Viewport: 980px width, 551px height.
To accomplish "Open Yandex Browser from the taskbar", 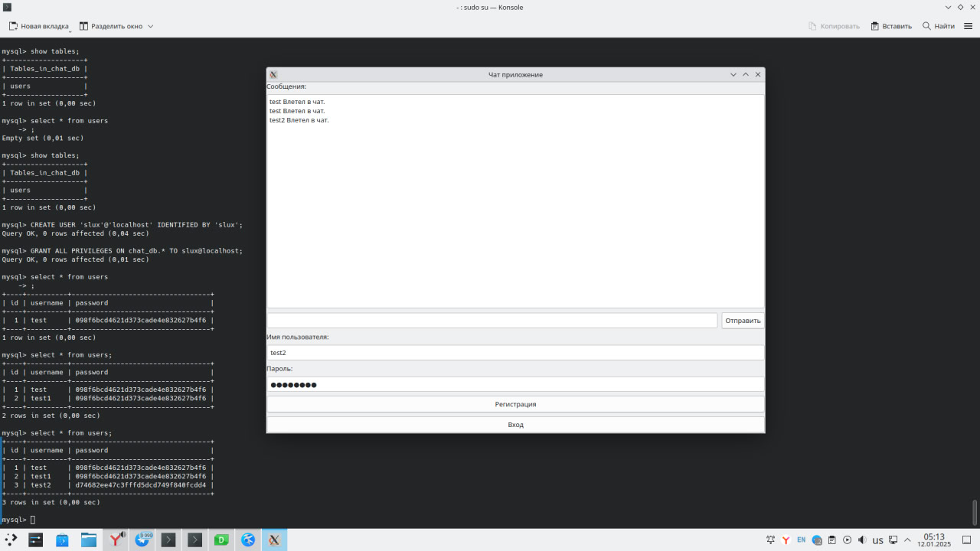I will click(116, 540).
